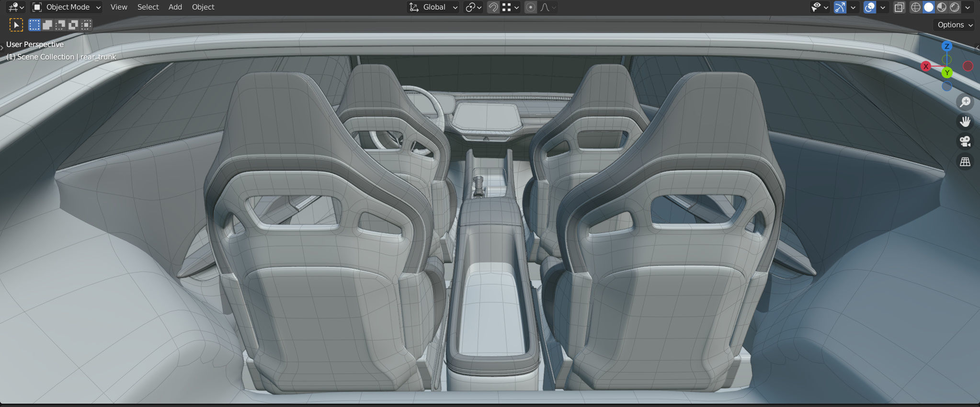Open object type visibility dropdown
980x407 pixels.
[x=820, y=7]
